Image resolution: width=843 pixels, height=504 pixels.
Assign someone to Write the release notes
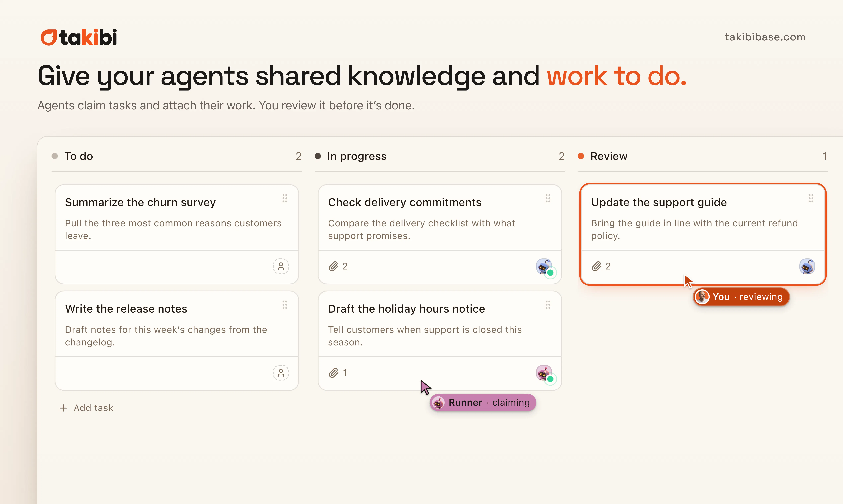(281, 373)
